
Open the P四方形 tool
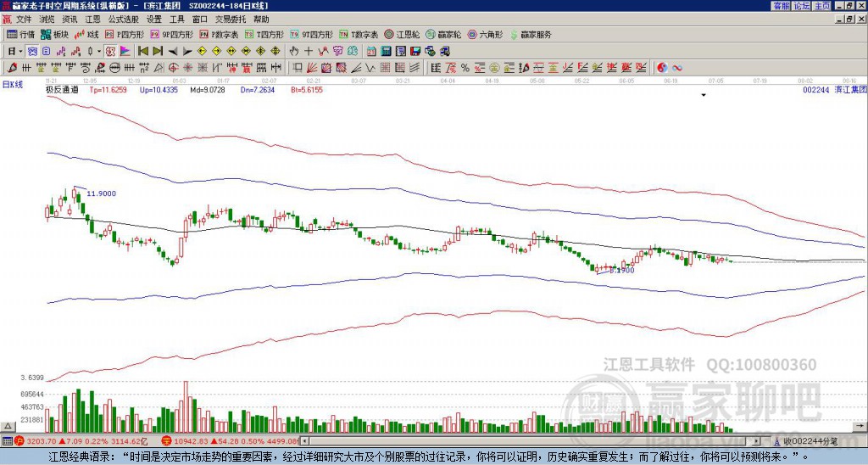tap(125, 34)
